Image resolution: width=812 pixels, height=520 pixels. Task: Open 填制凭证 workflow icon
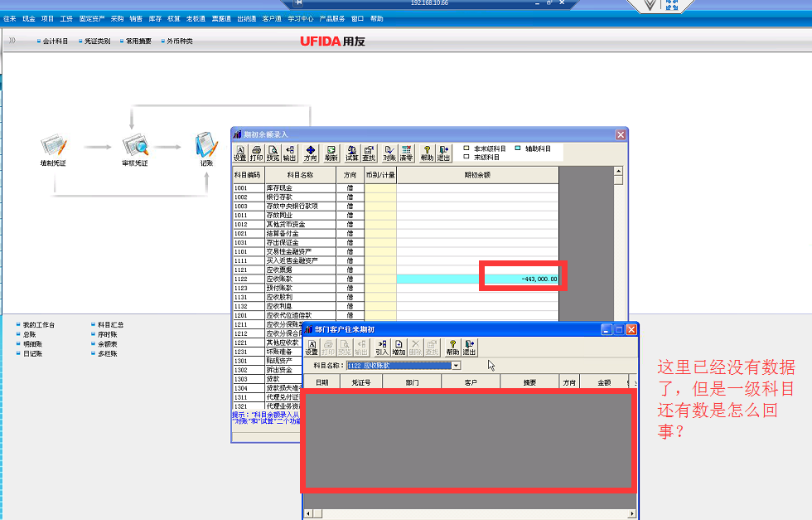point(53,148)
